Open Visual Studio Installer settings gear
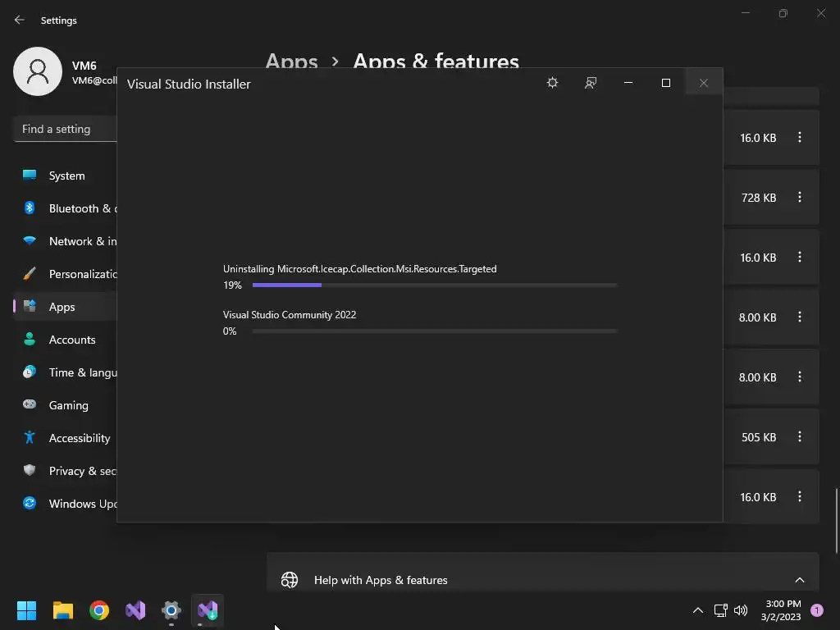This screenshot has height=630, width=840. point(552,83)
